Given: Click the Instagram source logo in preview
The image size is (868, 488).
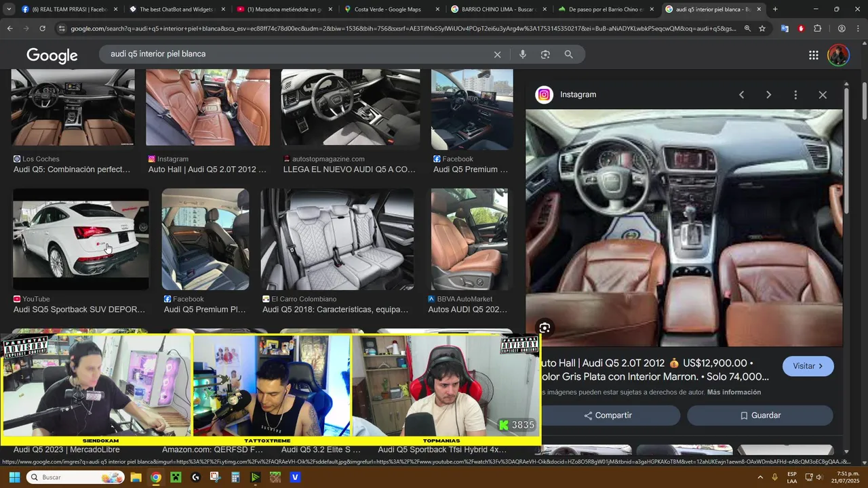Looking at the screenshot, I should click(x=544, y=95).
